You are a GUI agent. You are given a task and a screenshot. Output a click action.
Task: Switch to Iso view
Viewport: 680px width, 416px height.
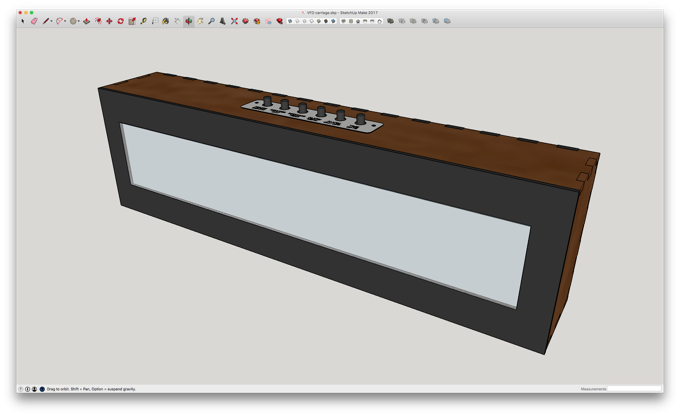click(343, 21)
